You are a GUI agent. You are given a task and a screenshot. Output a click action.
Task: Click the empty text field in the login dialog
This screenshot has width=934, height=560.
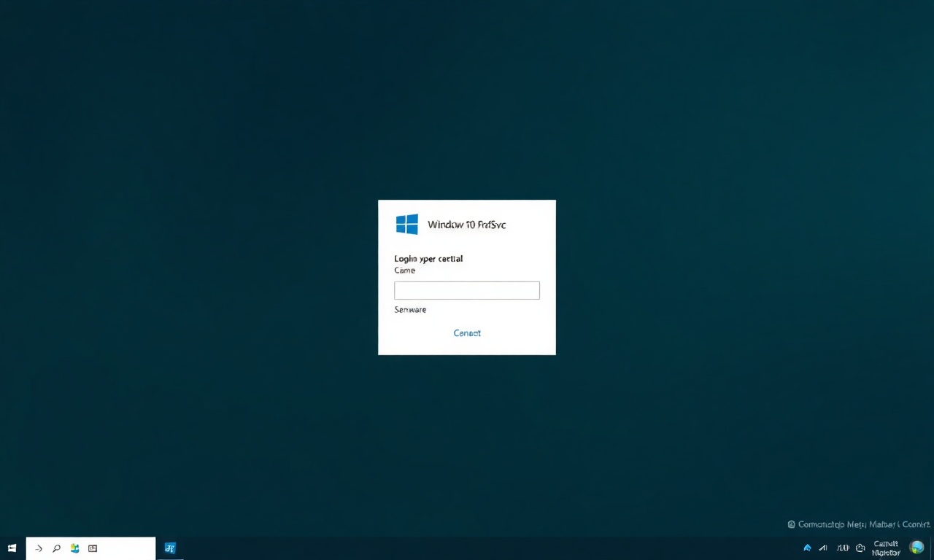click(x=467, y=290)
